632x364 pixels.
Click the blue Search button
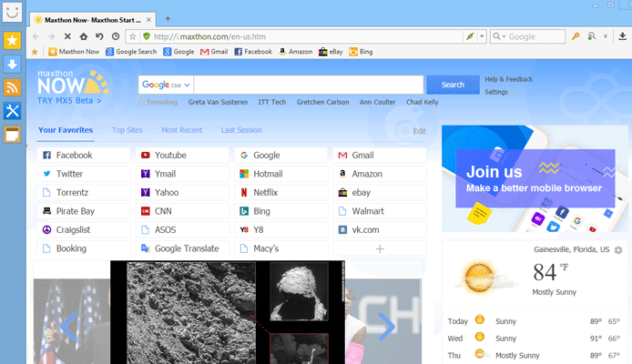[453, 85]
